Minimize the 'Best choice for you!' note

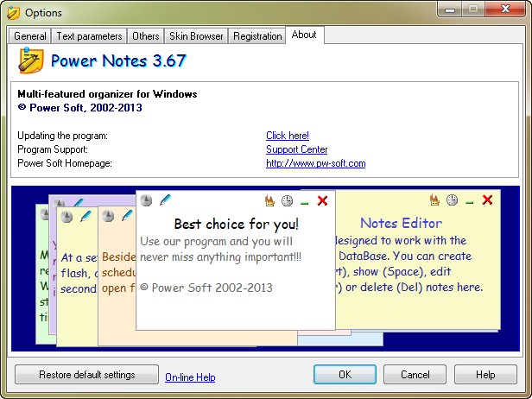click(304, 203)
